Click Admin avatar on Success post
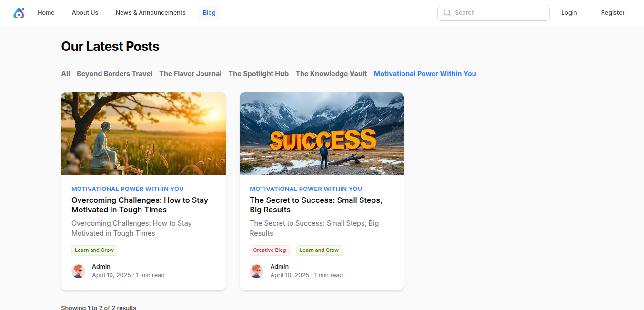This screenshot has height=310, width=644. 257,271
